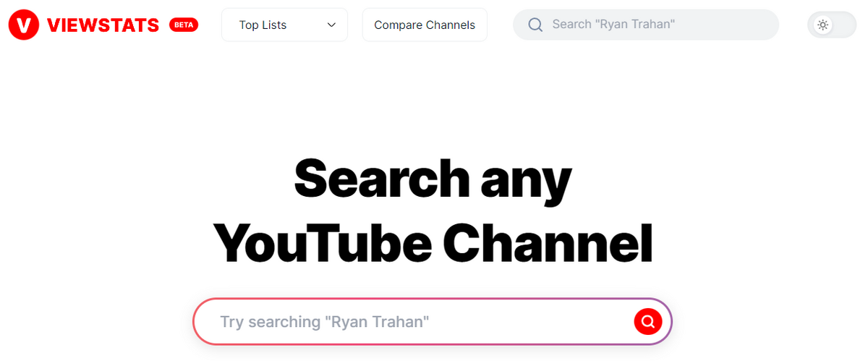
Task: Click the Top Lists chevron arrow
Action: click(x=331, y=25)
